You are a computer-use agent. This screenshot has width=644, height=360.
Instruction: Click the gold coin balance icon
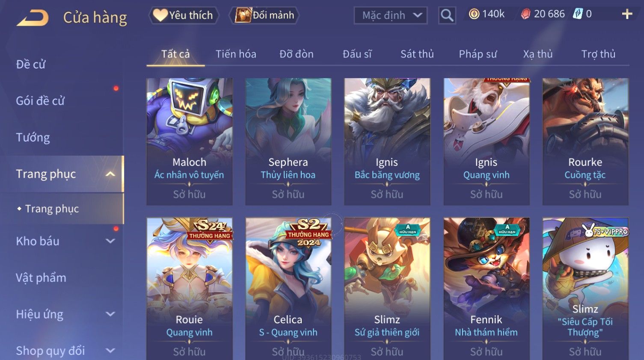click(474, 14)
